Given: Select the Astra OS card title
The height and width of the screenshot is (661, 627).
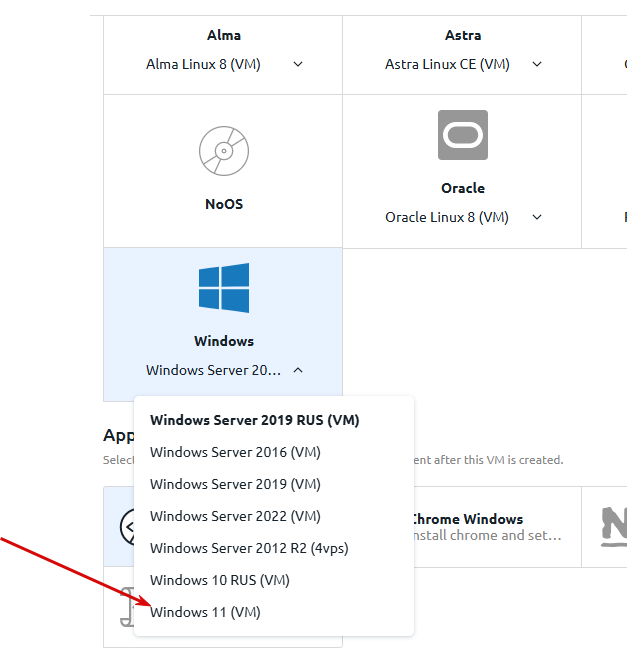Looking at the screenshot, I should [x=463, y=35].
